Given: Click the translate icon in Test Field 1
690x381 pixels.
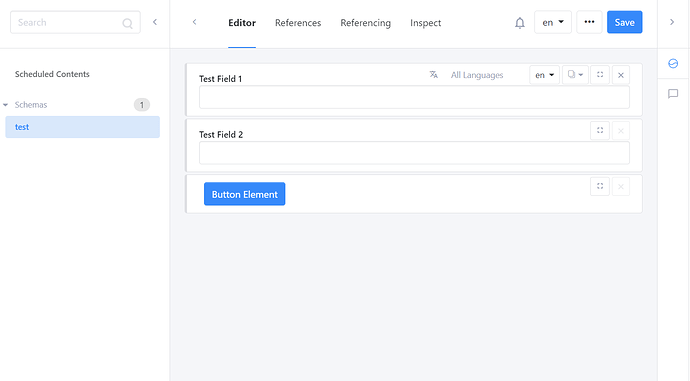Looking at the screenshot, I should click(433, 75).
